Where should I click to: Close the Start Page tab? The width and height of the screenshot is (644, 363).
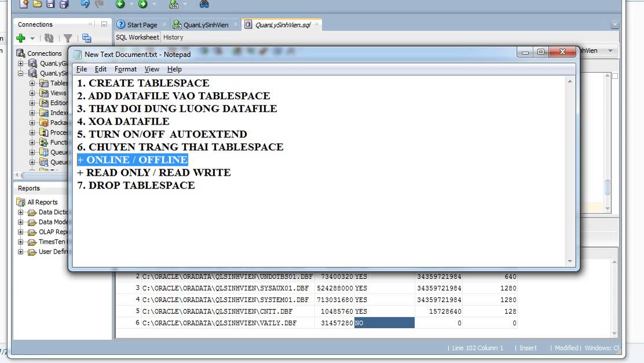(x=164, y=25)
